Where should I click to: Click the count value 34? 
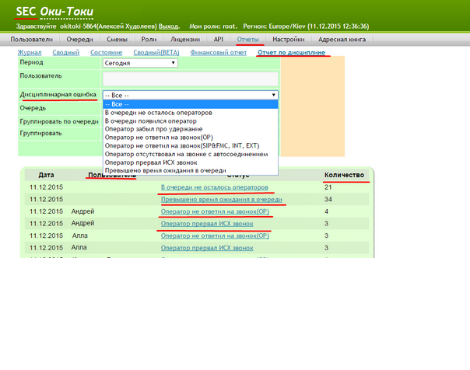pyautogui.click(x=328, y=199)
